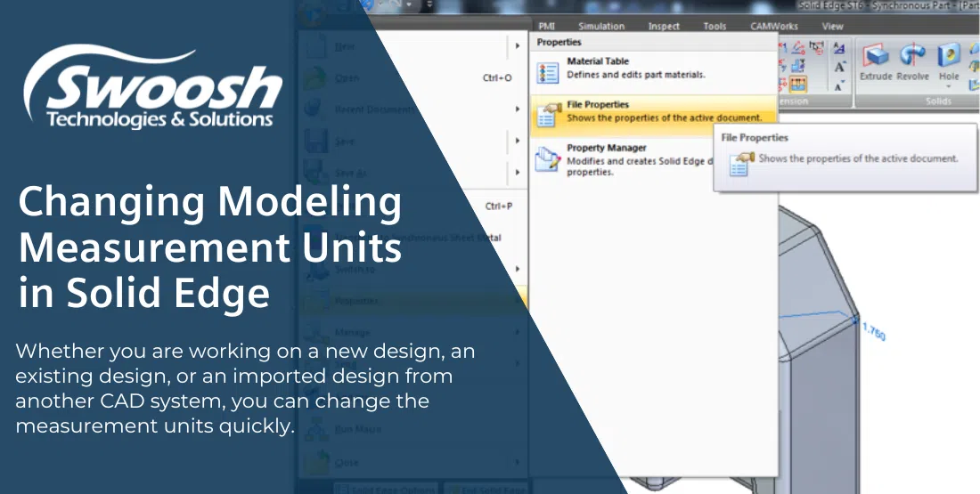980x494 pixels.
Task: Expand the Save submenu arrow
Action: [x=518, y=141]
